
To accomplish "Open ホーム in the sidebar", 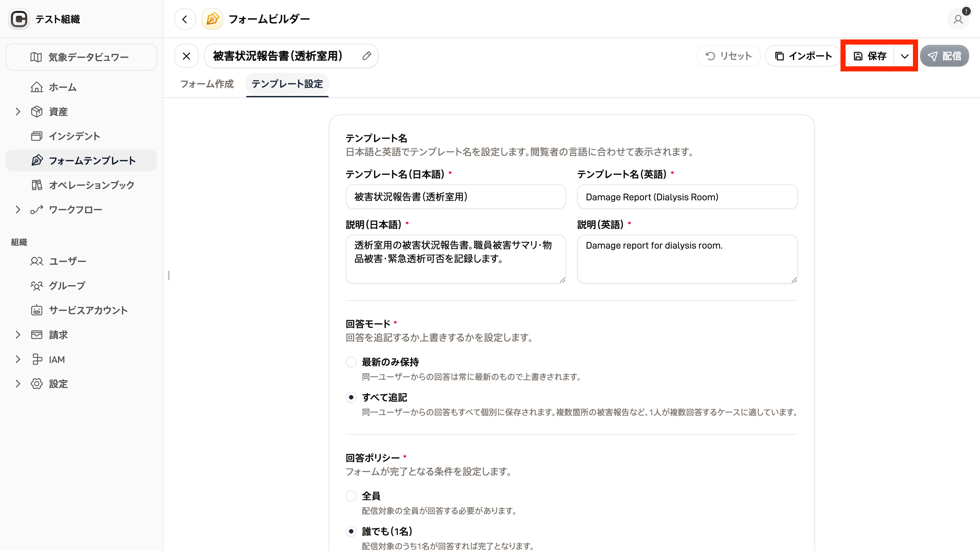I will [81, 87].
